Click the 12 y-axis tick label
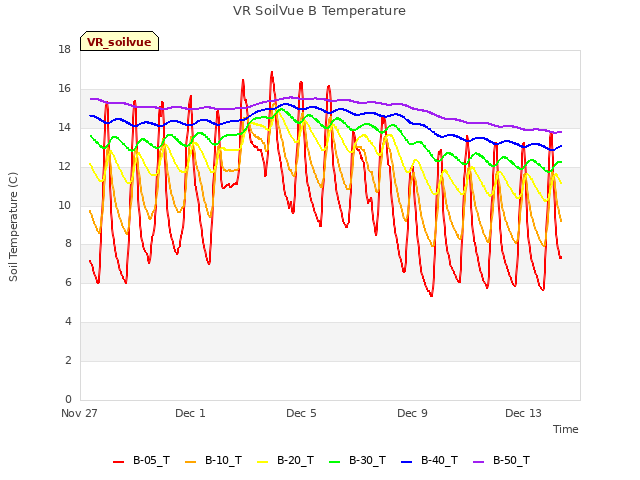 pyautogui.click(x=64, y=167)
